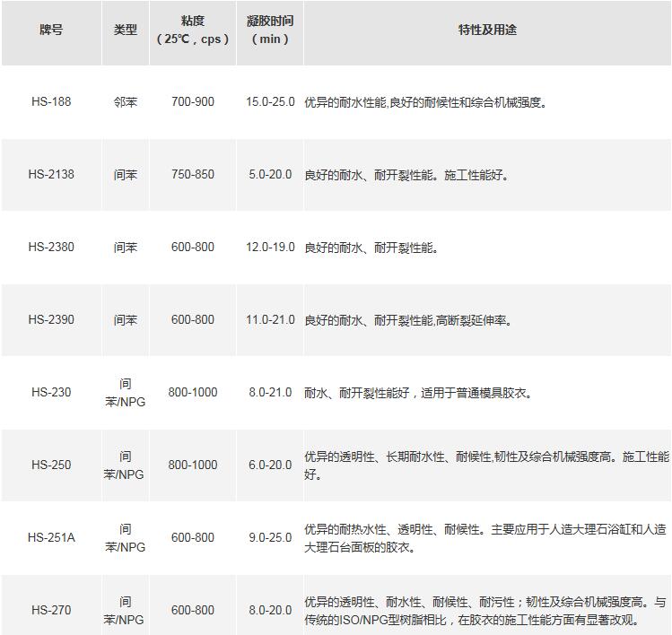Screen dimensions: 672x635
Task: Select the HS-2380 product cell
Action: click(51, 248)
